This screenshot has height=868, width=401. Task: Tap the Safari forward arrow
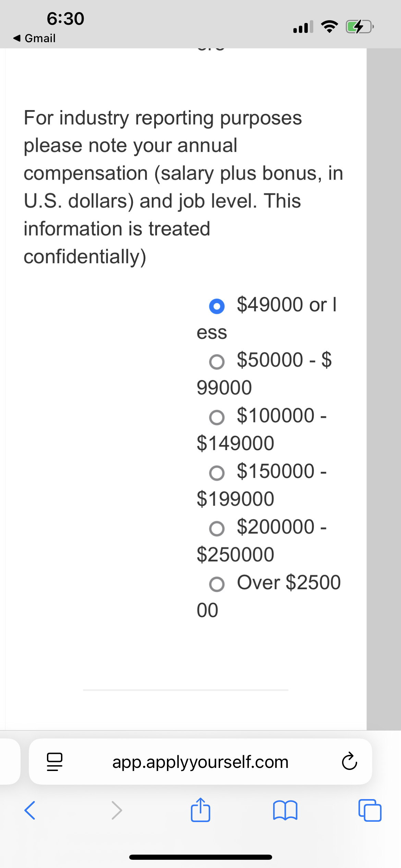click(x=117, y=810)
